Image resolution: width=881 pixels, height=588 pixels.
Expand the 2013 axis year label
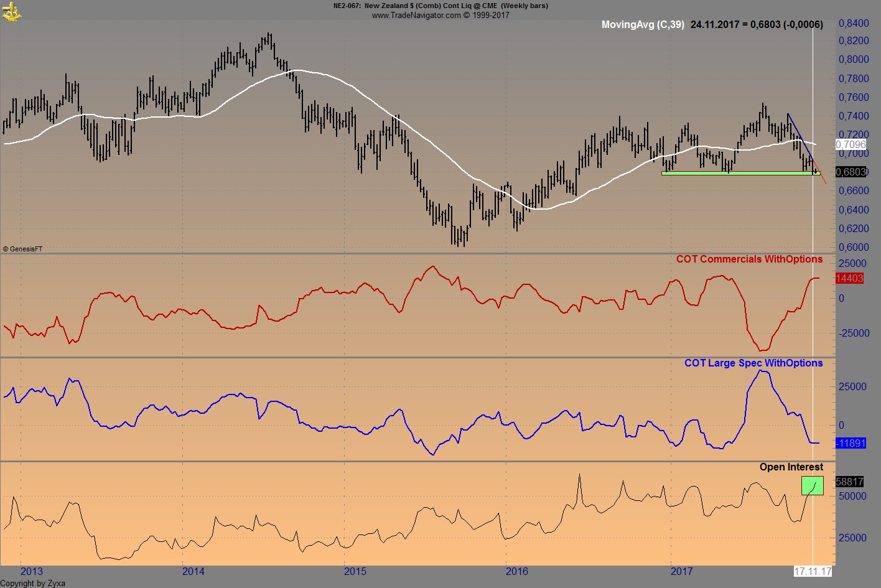(32, 570)
